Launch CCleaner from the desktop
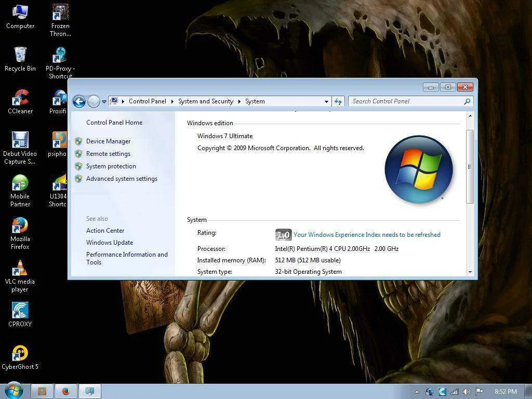Image resolution: width=532 pixels, height=399 pixels. pyautogui.click(x=20, y=101)
